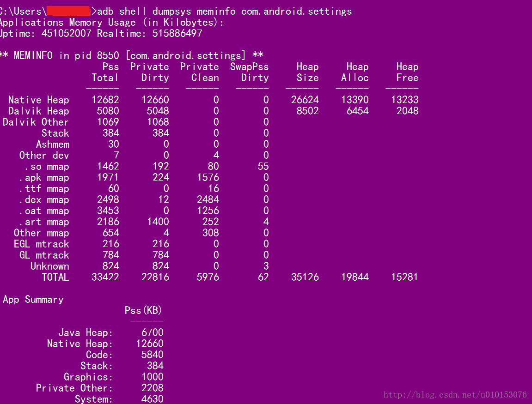Select Dalvik Heap Private Dirty 5048
Viewport: 532px width, 404px height.
[x=158, y=111]
